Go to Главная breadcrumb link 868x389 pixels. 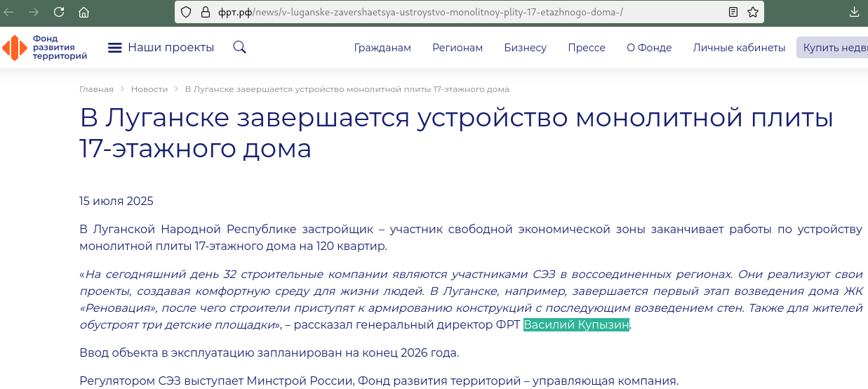click(96, 89)
